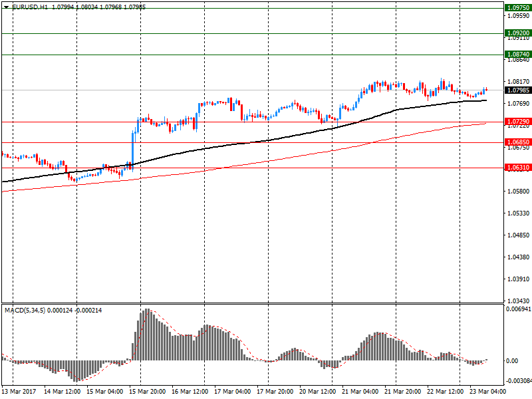The image size is (532, 399).
Task: Click the 20 Mar 12:00 time label
Action: [318, 392]
